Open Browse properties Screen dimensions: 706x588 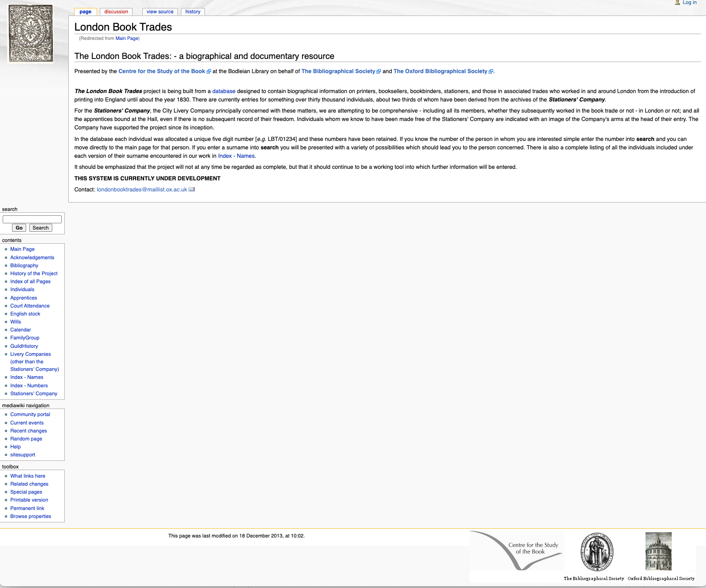[31, 516]
